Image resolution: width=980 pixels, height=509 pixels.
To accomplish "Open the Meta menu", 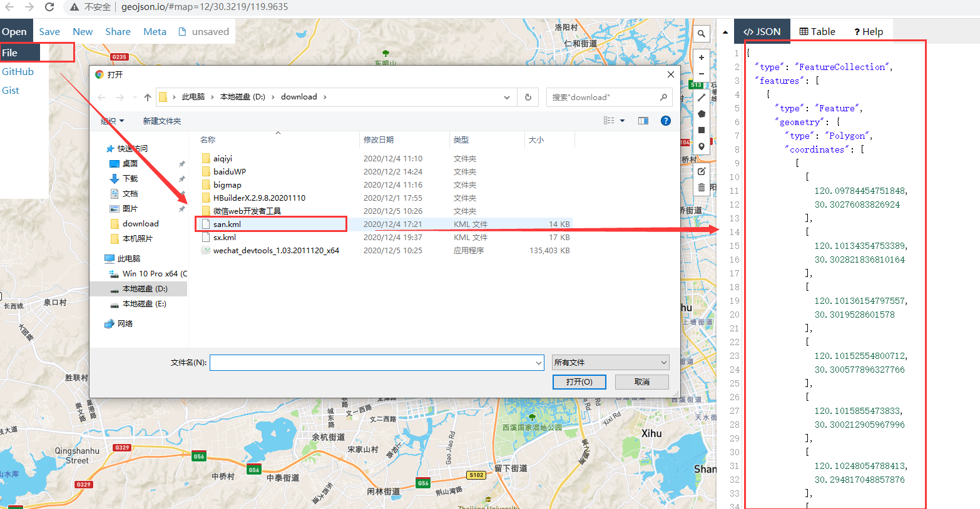I will click(x=155, y=31).
